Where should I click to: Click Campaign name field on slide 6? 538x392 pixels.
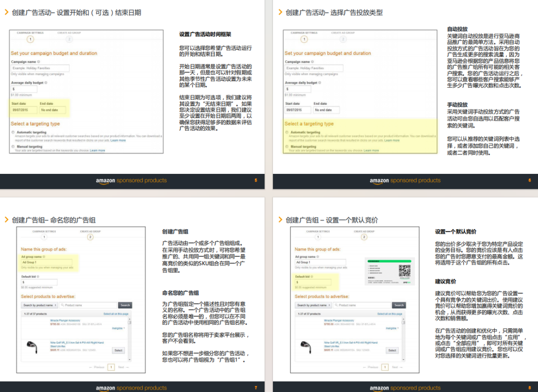click(x=314, y=68)
